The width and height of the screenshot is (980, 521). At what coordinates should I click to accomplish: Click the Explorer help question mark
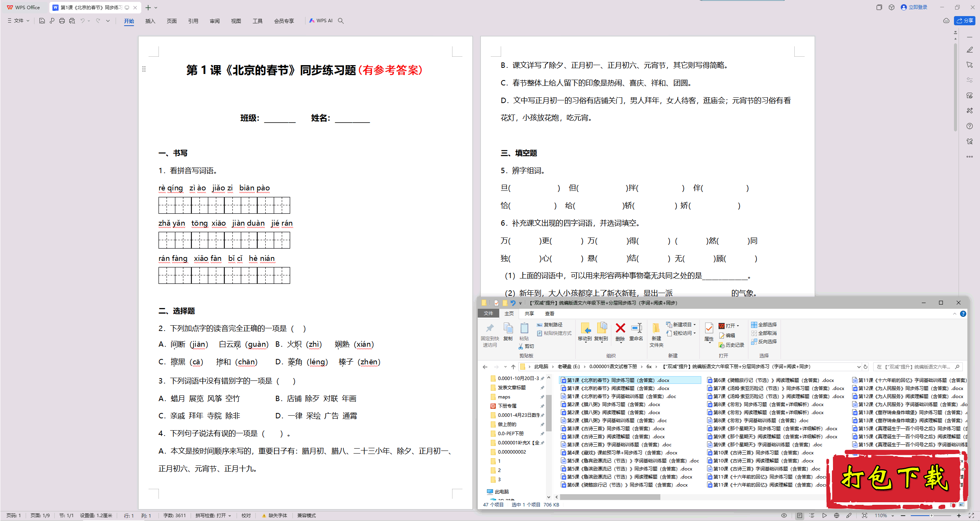coord(963,314)
